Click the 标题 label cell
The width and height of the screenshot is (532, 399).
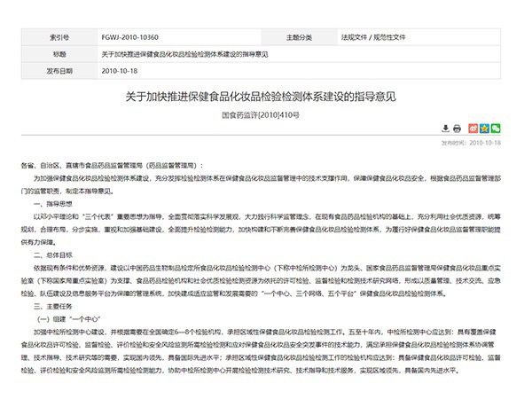tap(60, 53)
